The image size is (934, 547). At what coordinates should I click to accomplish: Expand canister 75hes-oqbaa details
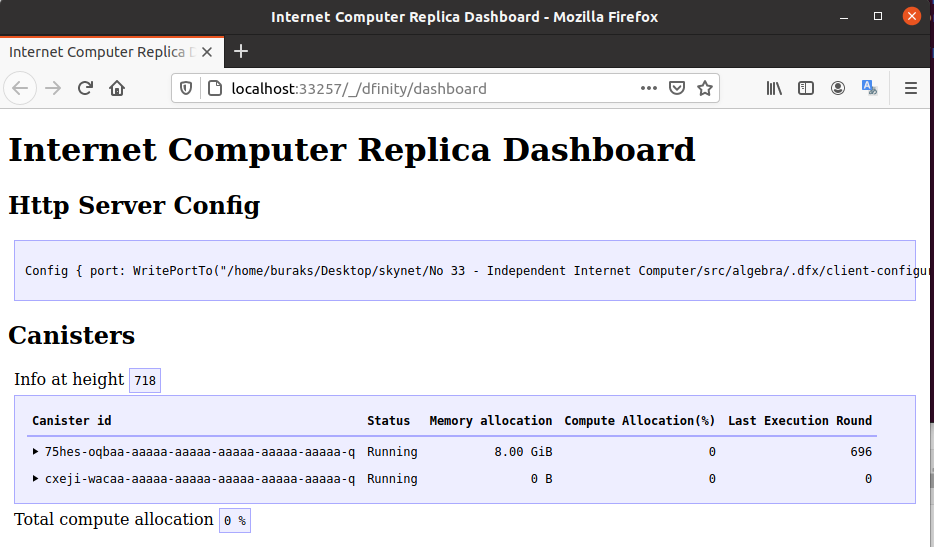pyautogui.click(x=35, y=452)
